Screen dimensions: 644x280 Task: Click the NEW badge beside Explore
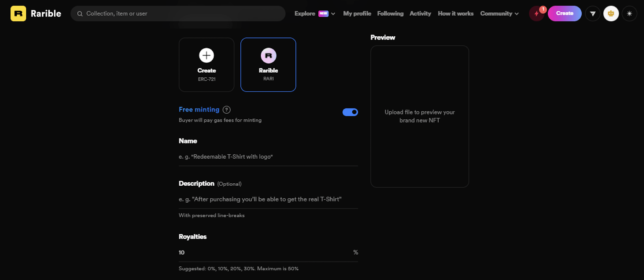click(x=324, y=14)
